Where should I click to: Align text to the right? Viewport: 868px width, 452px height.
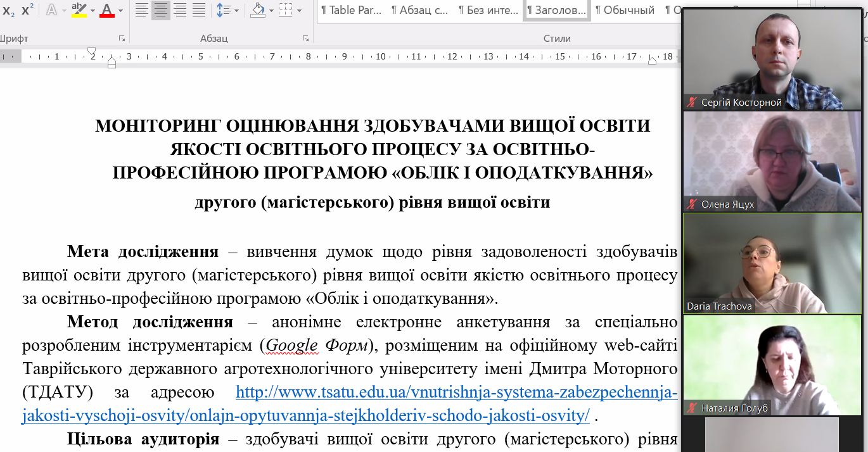(x=180, y=10)
